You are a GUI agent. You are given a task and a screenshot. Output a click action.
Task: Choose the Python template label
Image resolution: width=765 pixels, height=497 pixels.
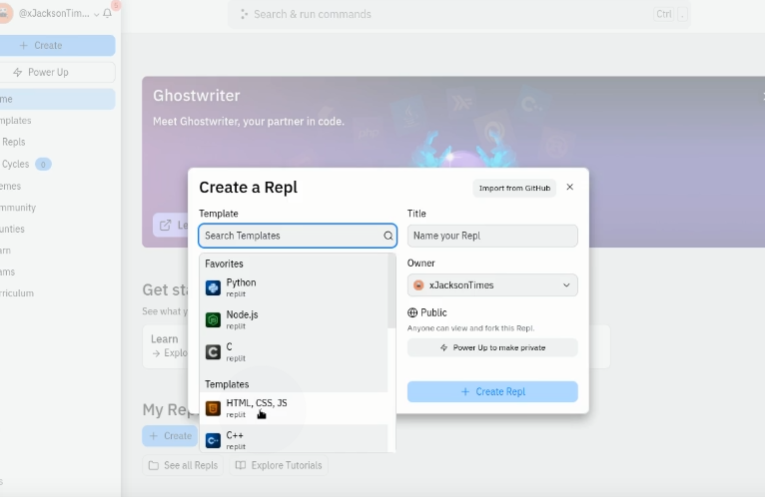[x=241, y=282]
